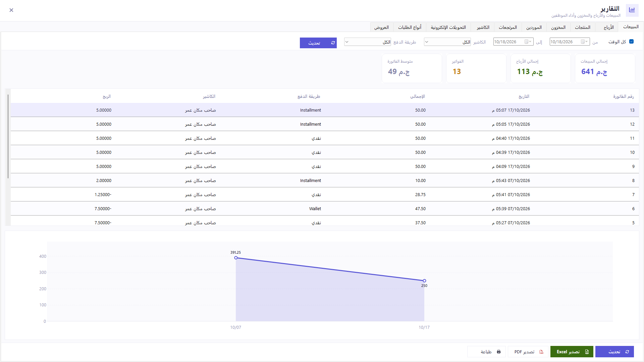Click the إجمالي المبيعات summary card
The height and width of the screenshot is (362, 644).
point(605,68)
